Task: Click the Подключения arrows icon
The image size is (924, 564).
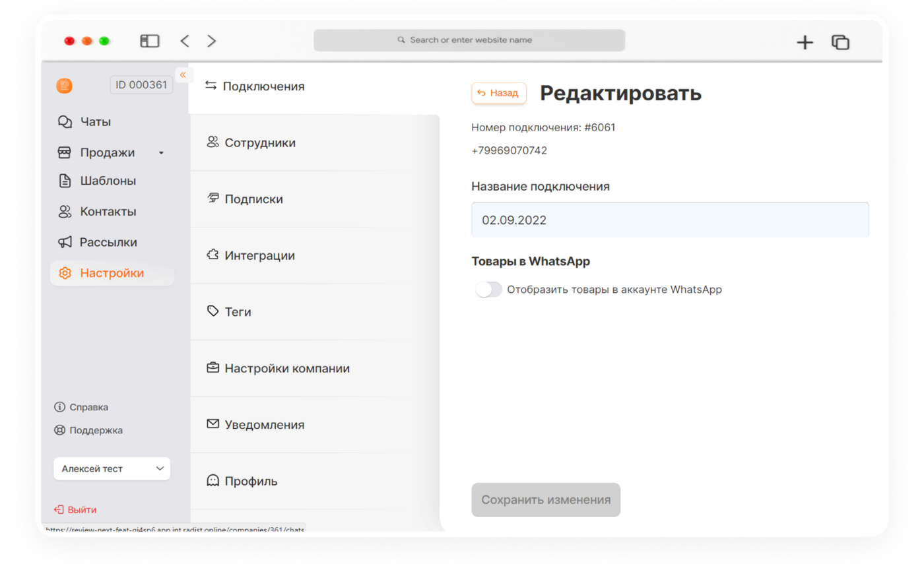Action: [211, 86]
